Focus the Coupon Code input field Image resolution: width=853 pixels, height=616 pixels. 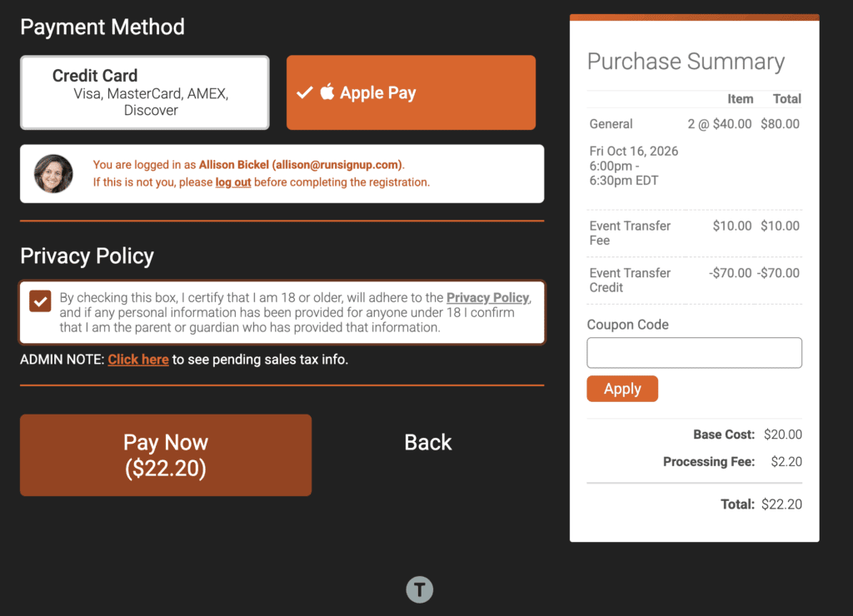[694, 353]
